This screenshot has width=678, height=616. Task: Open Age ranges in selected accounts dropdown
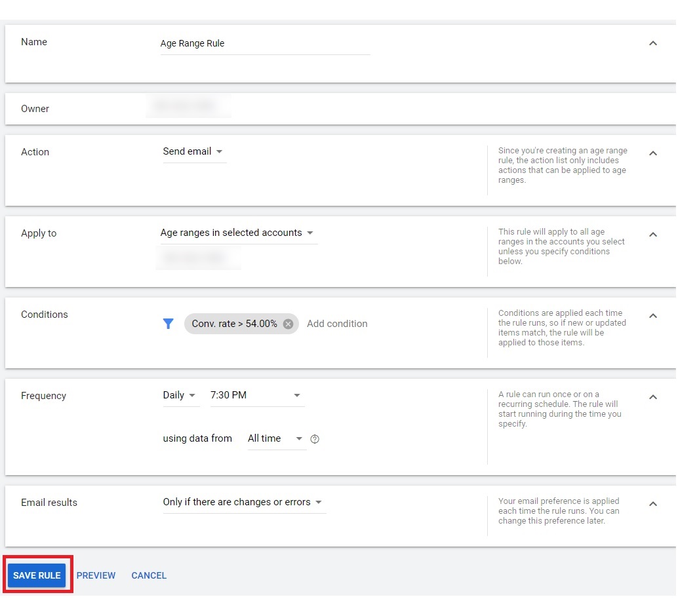238,233
